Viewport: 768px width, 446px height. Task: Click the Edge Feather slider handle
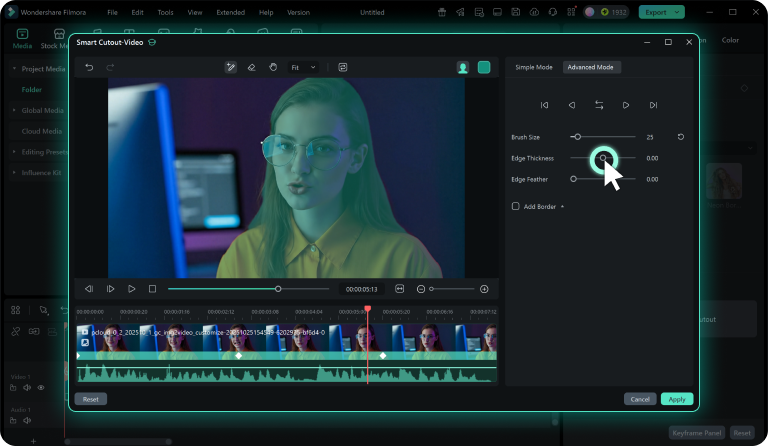(x=574, y=179)
